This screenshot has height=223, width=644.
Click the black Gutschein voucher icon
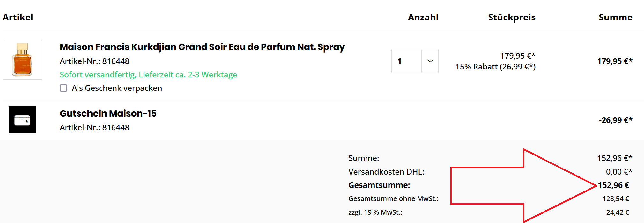pos(22,120)
